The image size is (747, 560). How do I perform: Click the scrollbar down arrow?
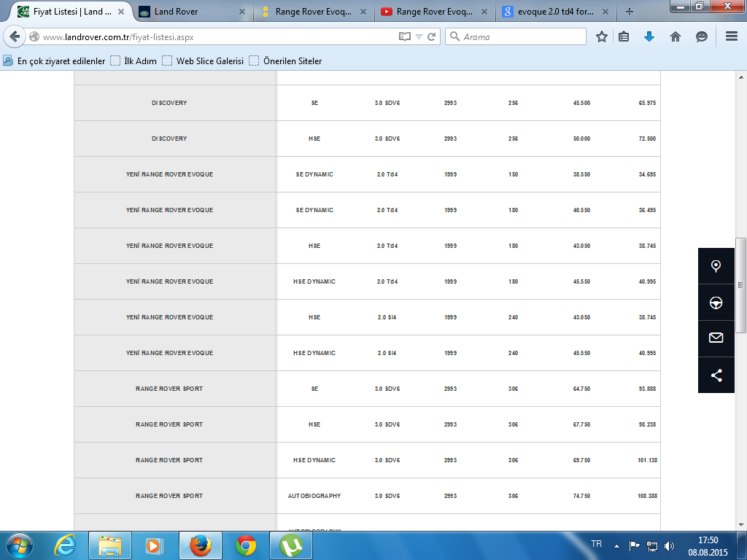(741, 525)
